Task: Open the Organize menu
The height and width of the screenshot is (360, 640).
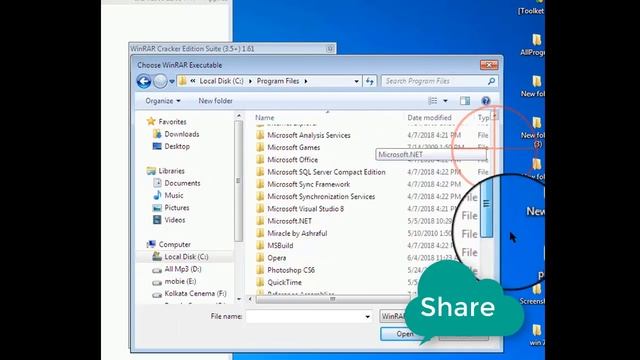Action: tap(163, 101)
